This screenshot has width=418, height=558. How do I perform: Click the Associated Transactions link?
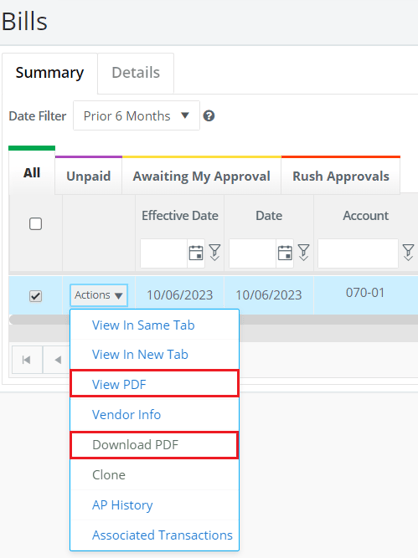click(162, 535)
